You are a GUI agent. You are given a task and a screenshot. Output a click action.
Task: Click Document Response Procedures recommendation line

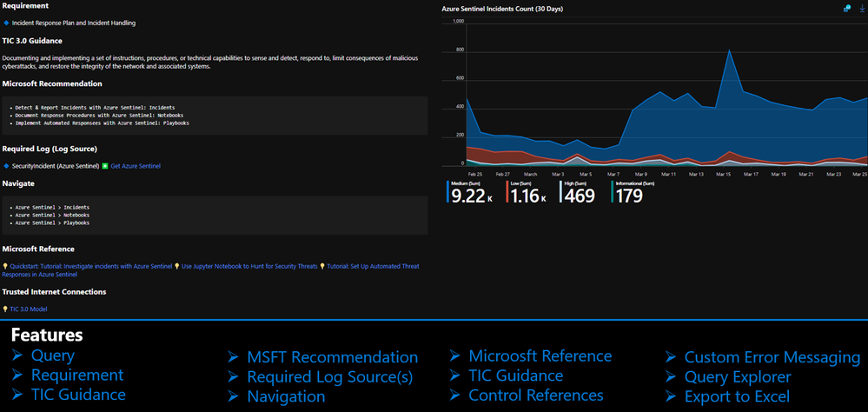click(x=99, y=116)
